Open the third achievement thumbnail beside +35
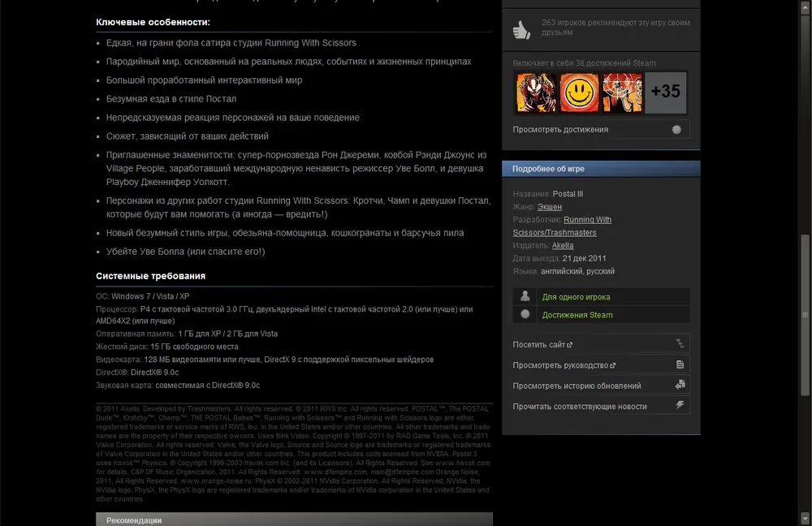The height and width of the screenshot is (526, 812). 623,93
